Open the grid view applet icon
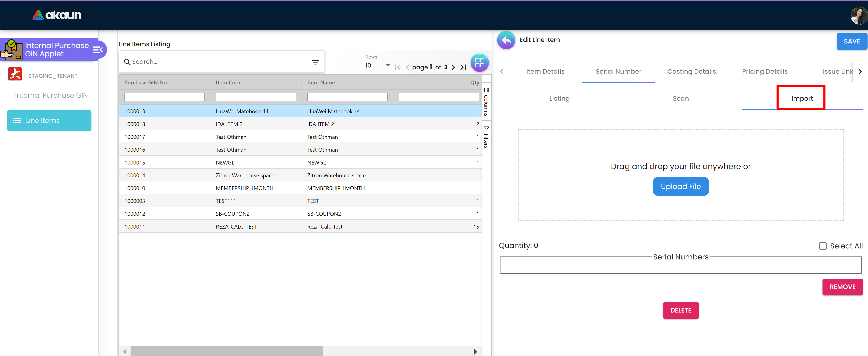The height and width of the screenshot is (356, 868). [x=479, y=63]
